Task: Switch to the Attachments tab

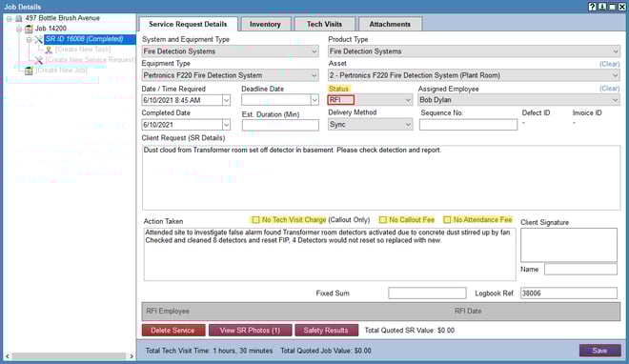Action: [390, 24]
